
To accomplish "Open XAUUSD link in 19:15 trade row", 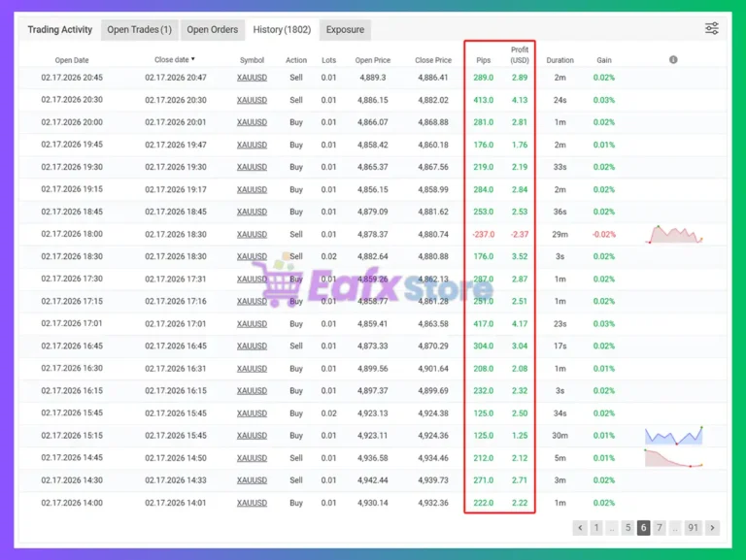I will (x=252, y=189).
